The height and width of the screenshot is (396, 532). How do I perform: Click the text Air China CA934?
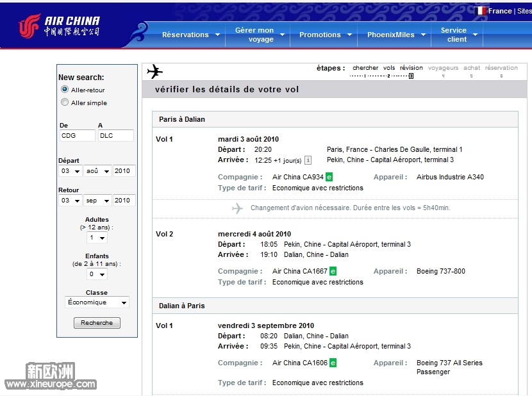[298, 177]
